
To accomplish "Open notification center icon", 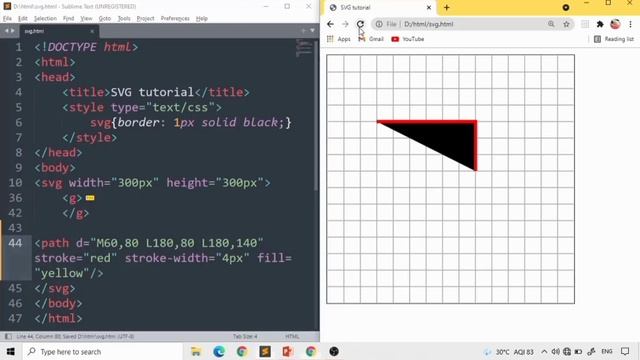I will pyautogui.click(x=625, y=351).
